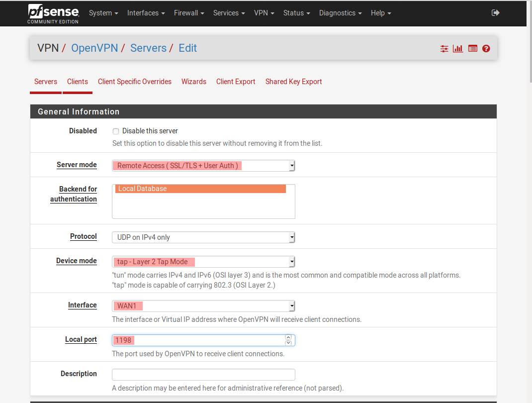The image size is (532, 403).
Task: Click the Protocol label
Action: 84,236
